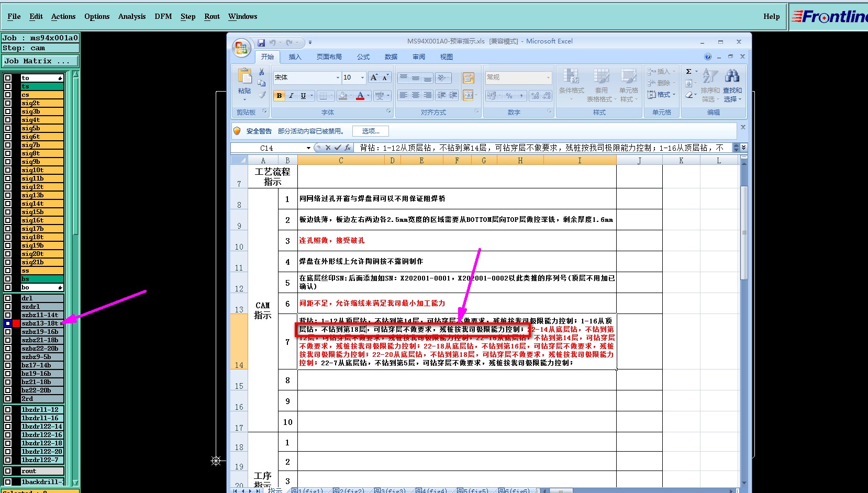Decrease font size with small A icon
868x493 pixels.
(x=385, y=77)
